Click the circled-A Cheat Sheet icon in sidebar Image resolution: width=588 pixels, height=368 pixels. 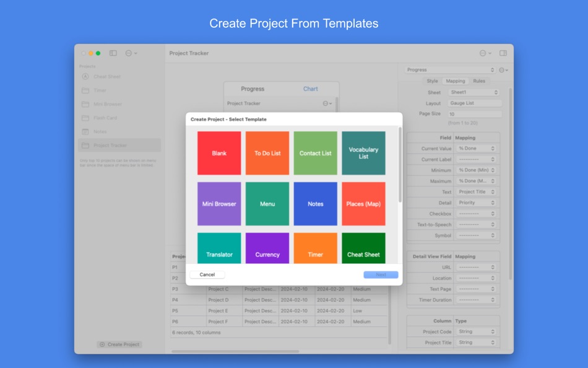(84, 76)
